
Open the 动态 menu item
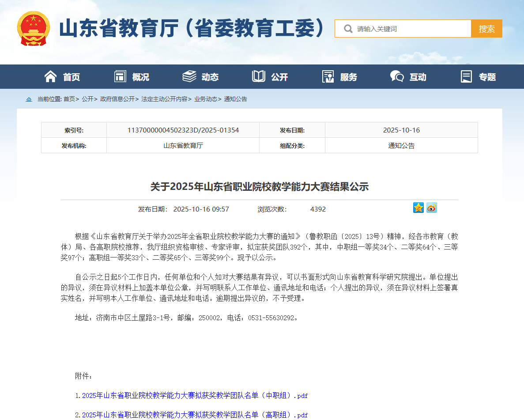point(210,77)
